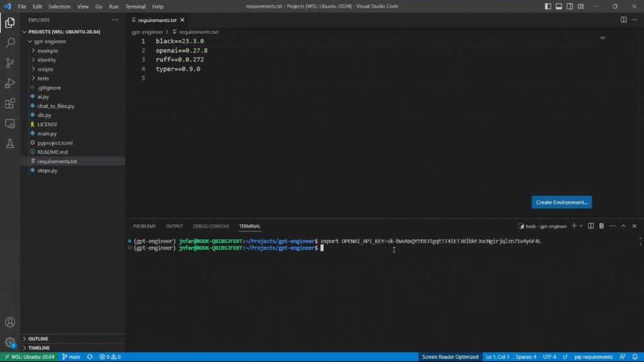This screenshot has height=362, width=644.
Task: Open main.py in the explorer
Action: coord(47,134)
